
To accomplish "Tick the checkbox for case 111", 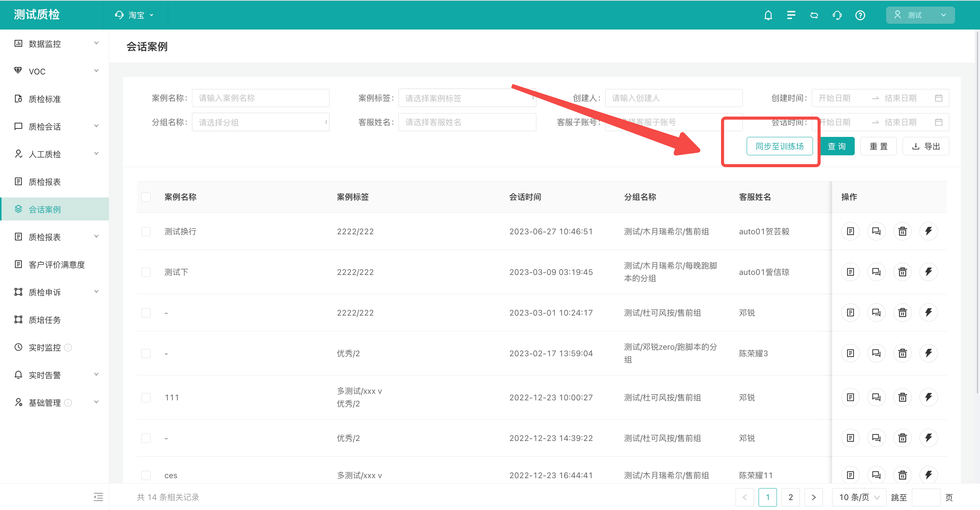I will [x=146, y=398].
